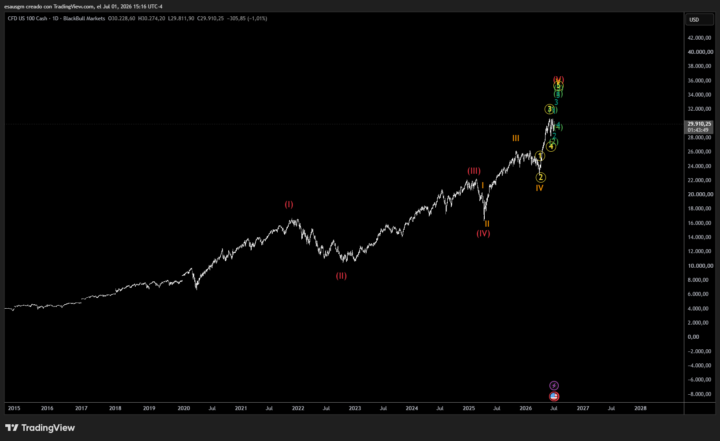720x441 pixels.
Task: Select the yellow circled 1 wave marker
Action: tap(540, 157)
